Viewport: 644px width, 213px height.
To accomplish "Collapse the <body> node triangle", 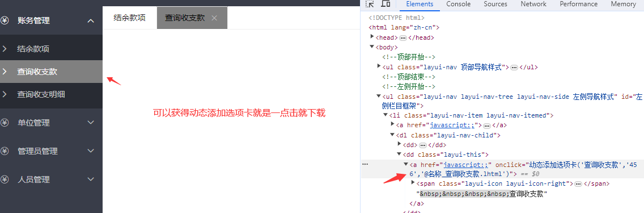I will [x=372, y=47].
